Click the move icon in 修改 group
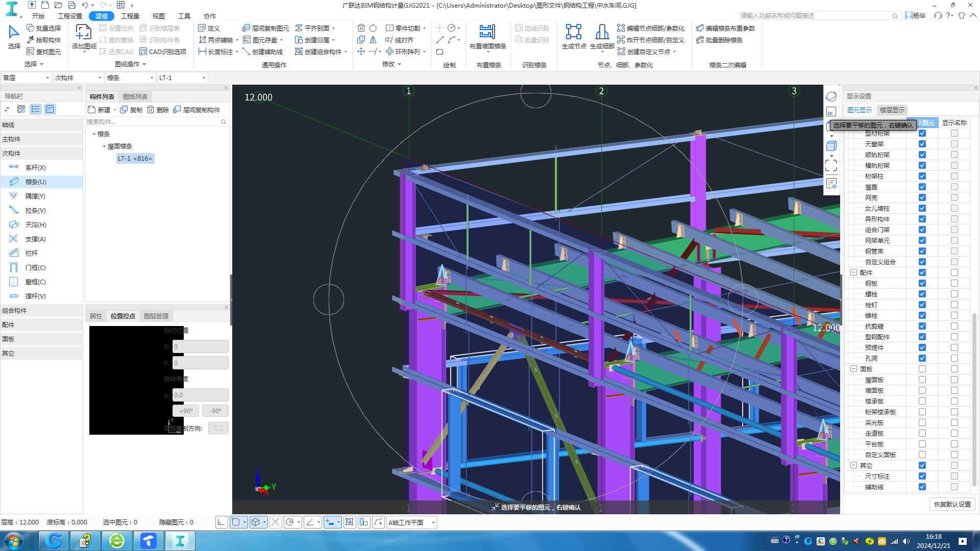The width and height of the screenshot is (980, 551). click(361, 52)
